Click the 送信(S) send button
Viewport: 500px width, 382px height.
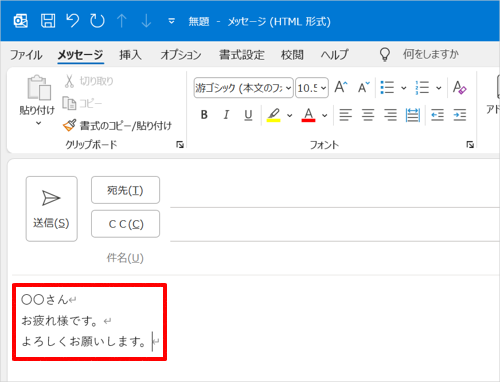point(52,209)
